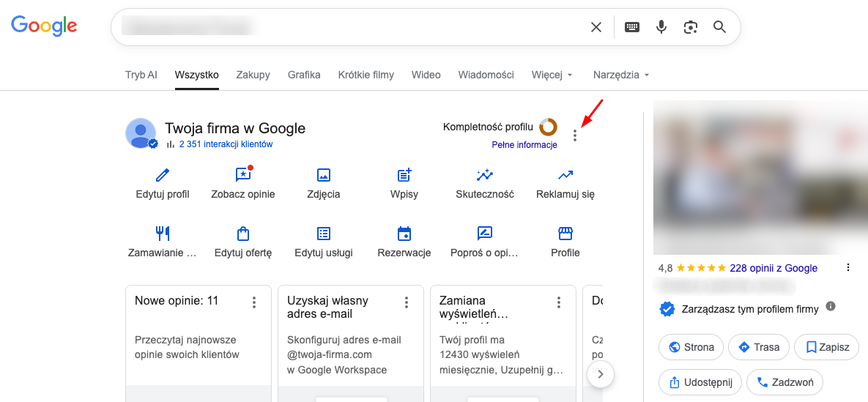Open search by image camera icon
Image resolution: width=868 pixels, height=402 pixels.
click(690, 27)
